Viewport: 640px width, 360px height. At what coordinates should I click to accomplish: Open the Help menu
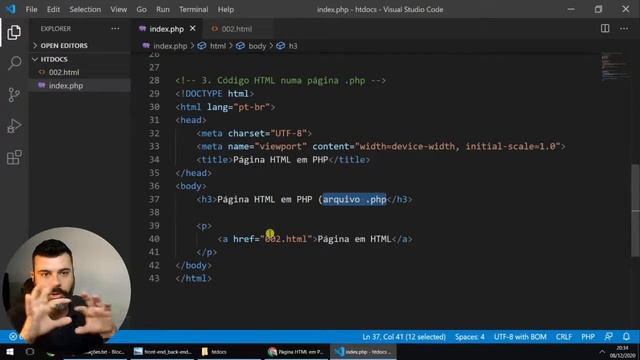pyautogui.click(x=226, y=9)
